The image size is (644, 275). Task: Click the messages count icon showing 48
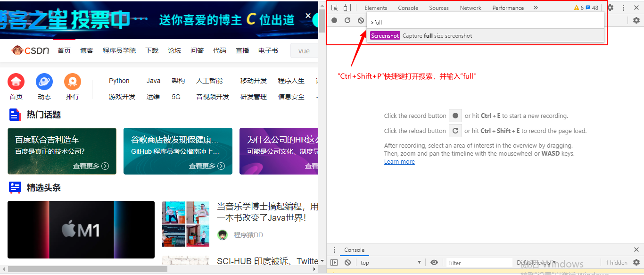tap(592, 8)
